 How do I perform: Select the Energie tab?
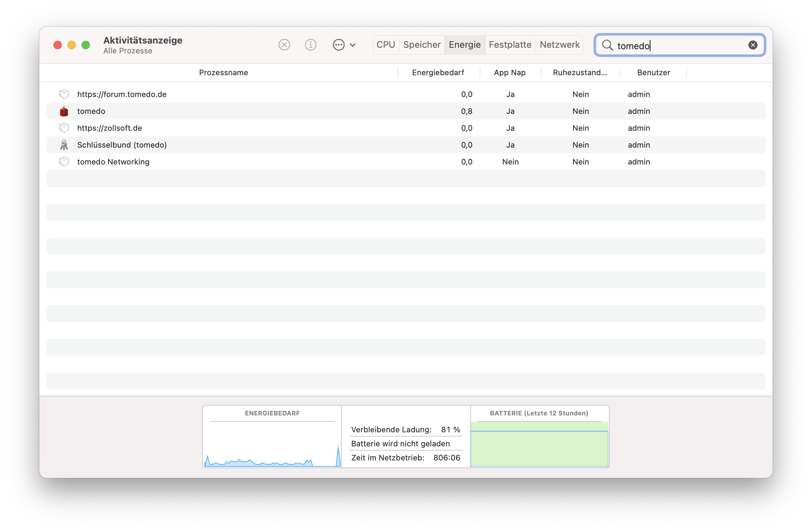click(465, 45)
